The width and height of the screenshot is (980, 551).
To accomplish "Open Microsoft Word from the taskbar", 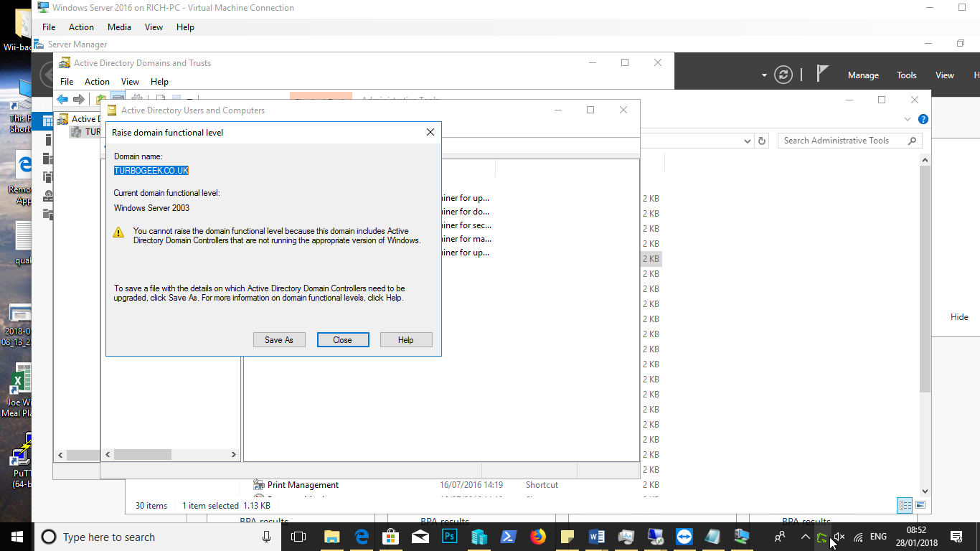I will pos(597,537).
